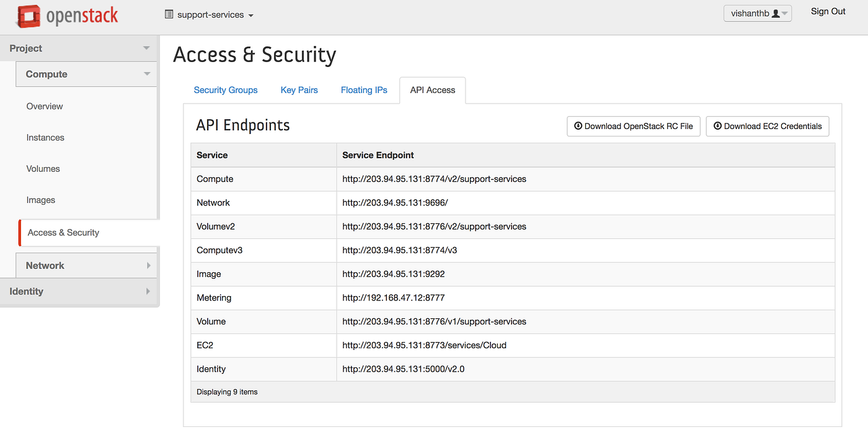868x440 pixels.
Task: Open the vishanthb user menu
Action: [757, 12]
